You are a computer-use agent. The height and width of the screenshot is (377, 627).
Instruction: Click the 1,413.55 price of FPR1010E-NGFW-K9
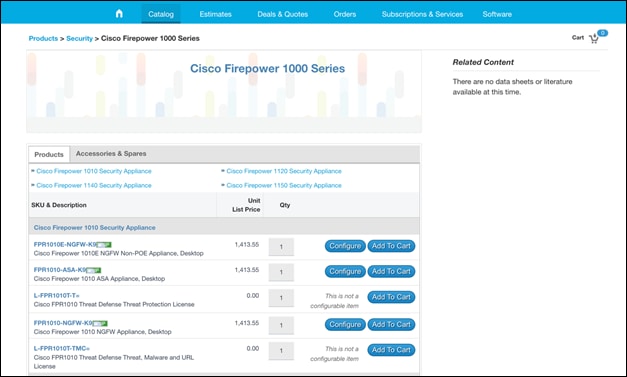(x=247, y=244)
